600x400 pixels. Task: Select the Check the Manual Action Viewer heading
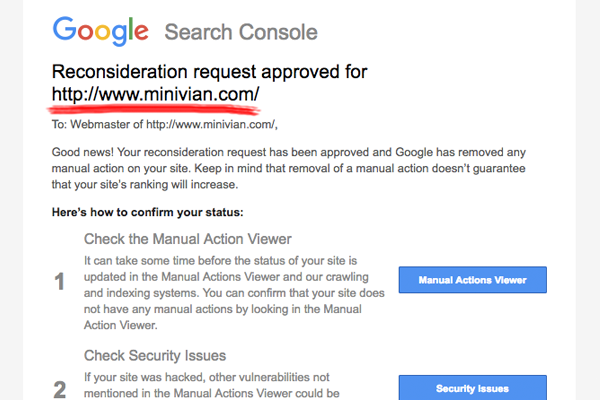188,239
